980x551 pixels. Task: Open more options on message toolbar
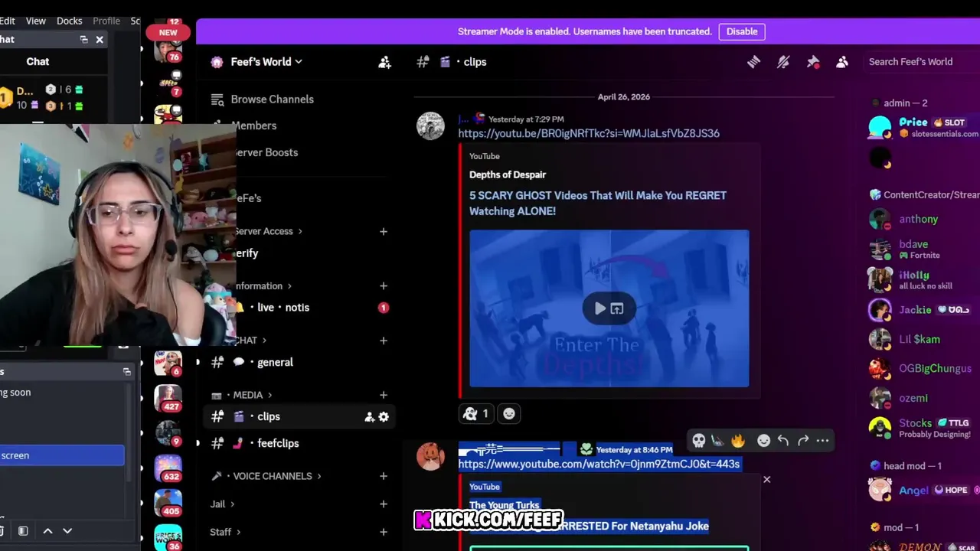pos(823,441)
